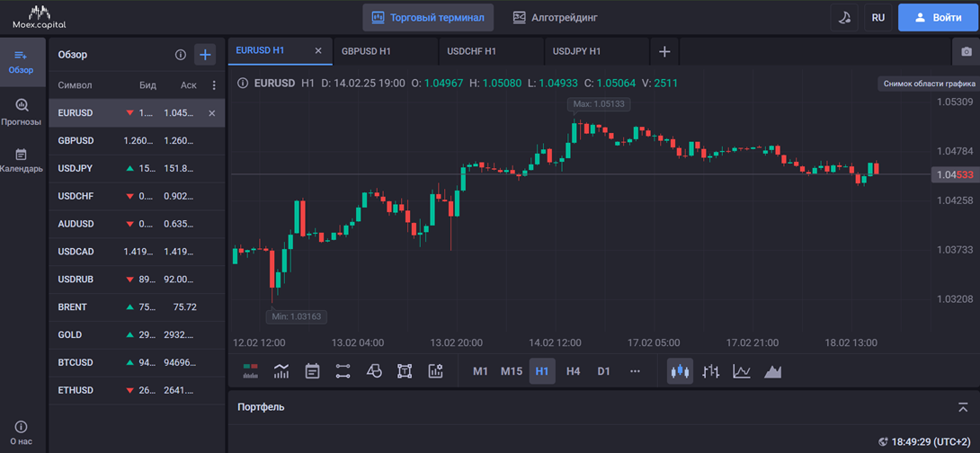
Task: Open the RU language selector
Action: 878,17
